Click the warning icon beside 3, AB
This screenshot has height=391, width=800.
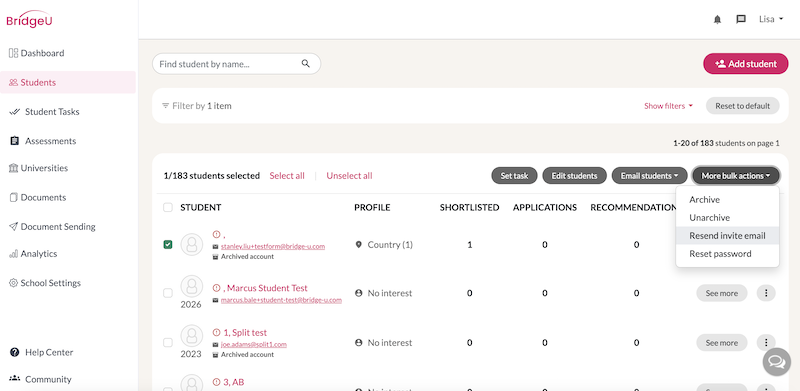pyautogui.click(x=216, y=382)
